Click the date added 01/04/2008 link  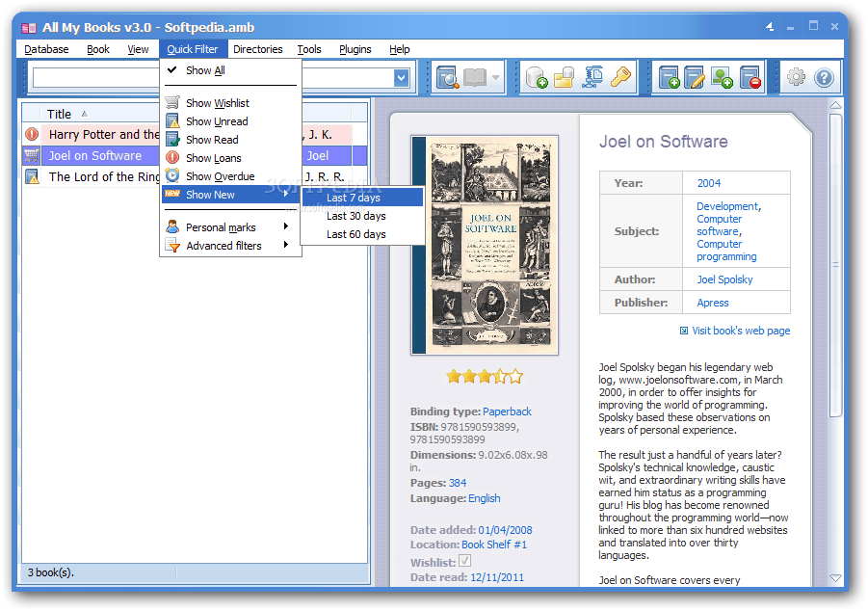click(x=506, y=530)
